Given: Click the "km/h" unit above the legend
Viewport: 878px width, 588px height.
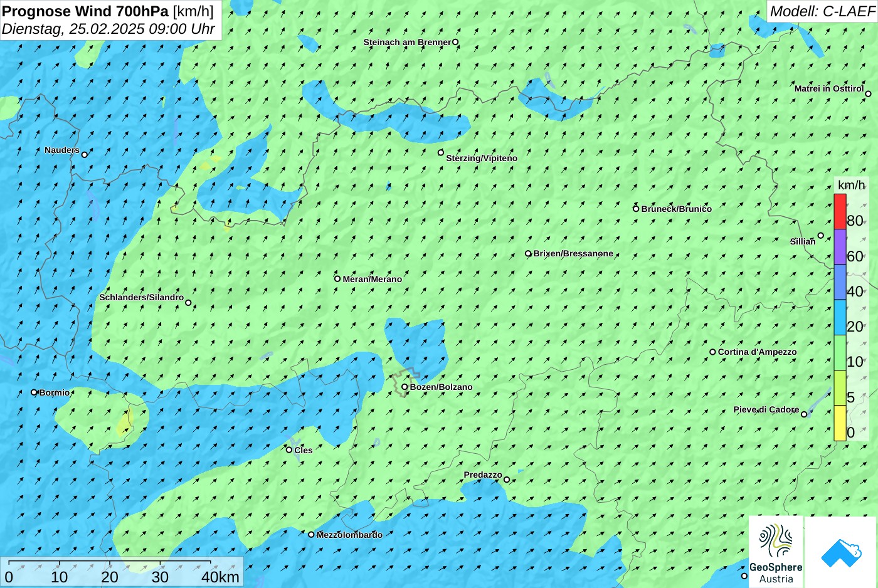Looking at the screenshot, I should (x=851, y=185).
